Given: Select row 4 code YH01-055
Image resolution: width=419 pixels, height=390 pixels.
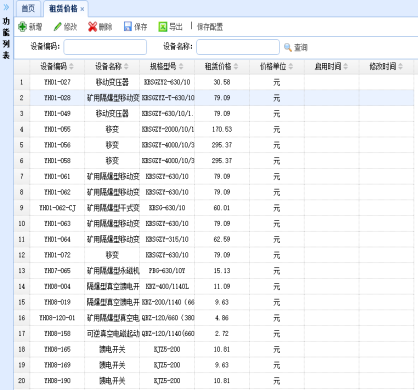Looking at the screenshot, I should [57, 129].
